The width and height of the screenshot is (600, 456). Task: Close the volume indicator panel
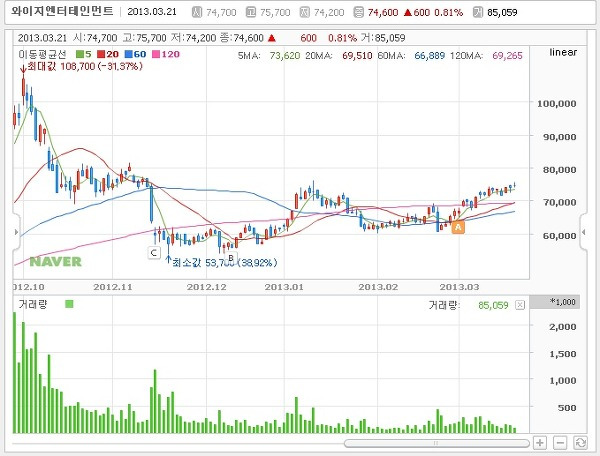[x=520, y=305]
